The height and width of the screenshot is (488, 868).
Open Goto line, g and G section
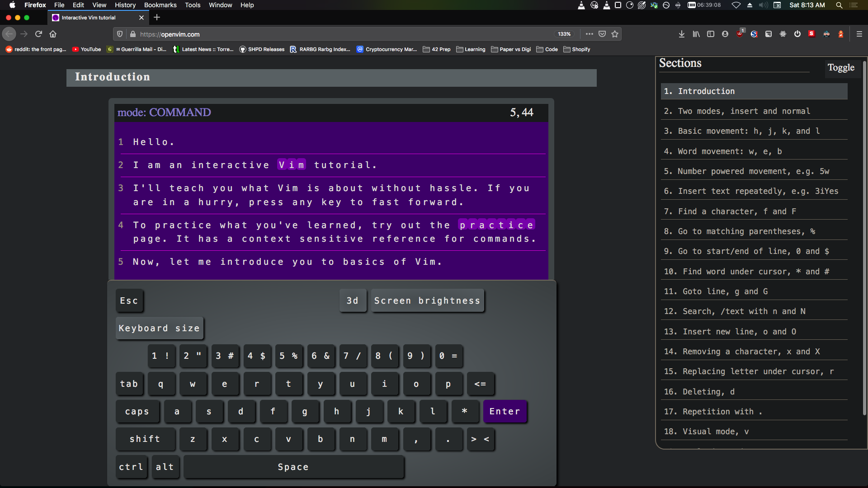click(754, 291)
